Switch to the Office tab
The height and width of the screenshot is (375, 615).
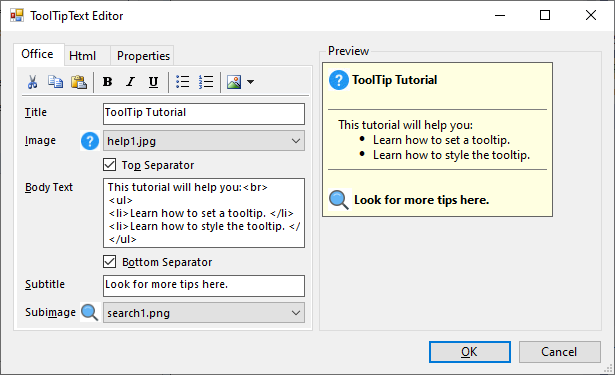pos(38,54)
